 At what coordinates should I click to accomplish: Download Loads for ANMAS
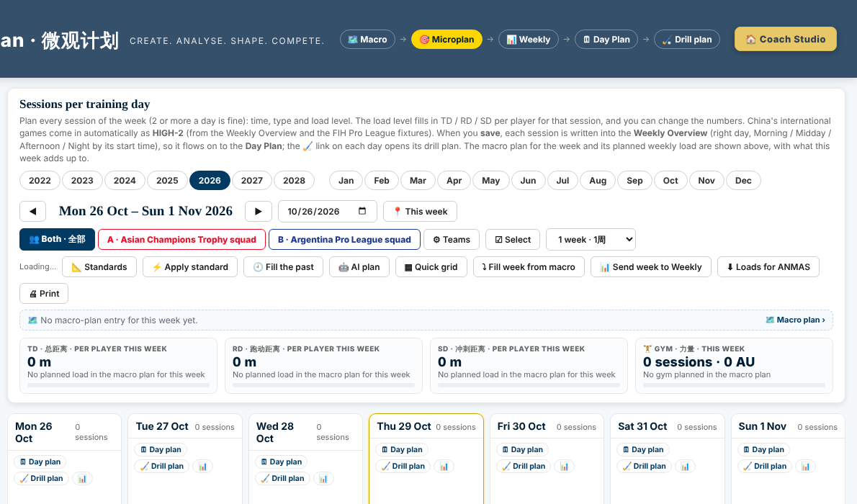pos(768,266)
